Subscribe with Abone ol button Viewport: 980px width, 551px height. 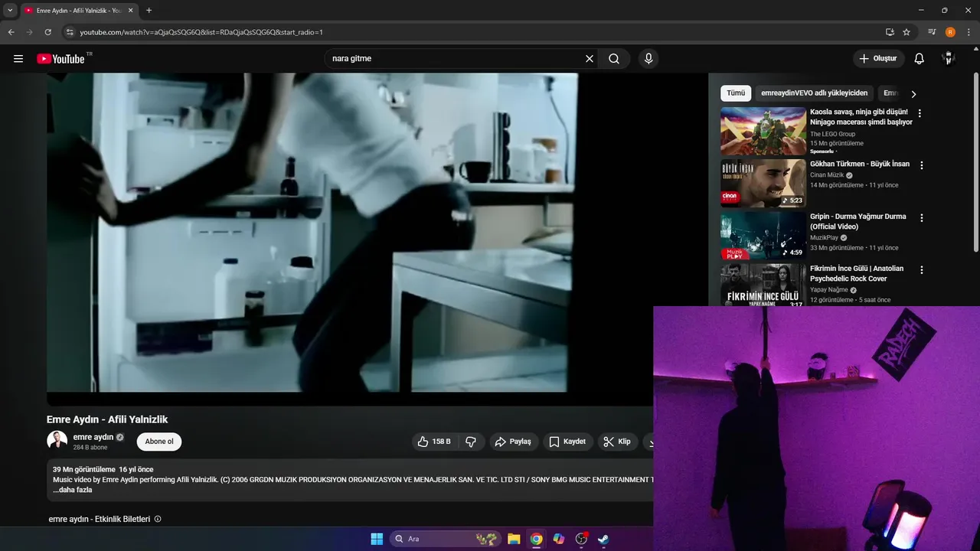[x=159, y=442]
